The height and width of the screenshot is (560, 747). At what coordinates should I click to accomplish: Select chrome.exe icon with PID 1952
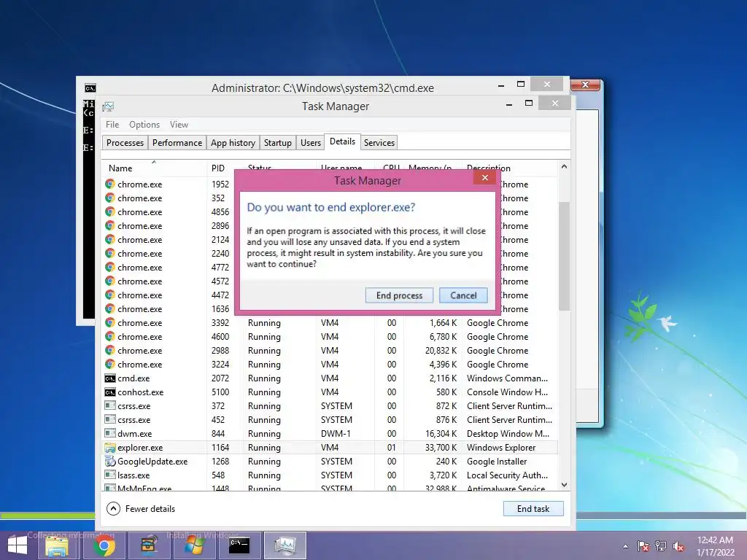pyautogui.click(x=110, y=184)
